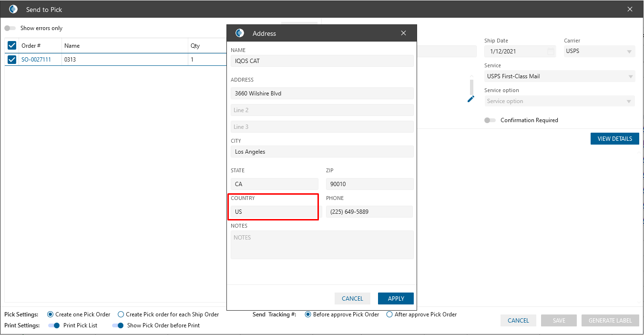Toggle the select-all orders header checkbox
Screen dimensions: 644x335
click(x=12, y=45)
